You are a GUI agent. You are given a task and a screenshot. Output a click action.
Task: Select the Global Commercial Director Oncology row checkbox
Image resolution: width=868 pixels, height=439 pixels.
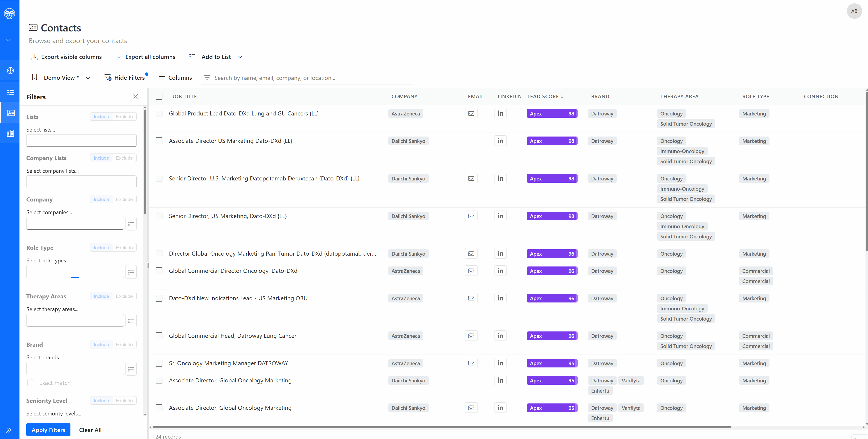pyautogui.click(x=159, y=271)
